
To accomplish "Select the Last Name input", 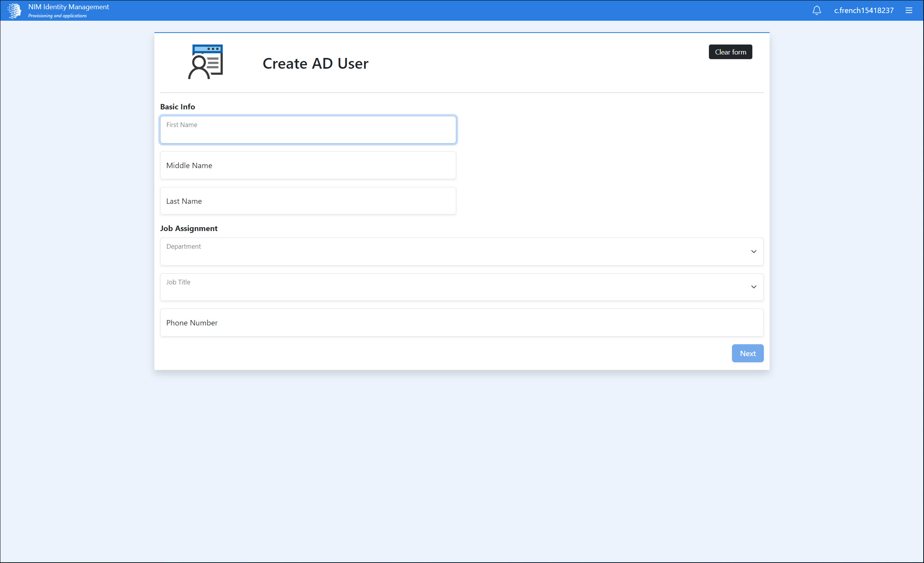I will click(x=308, y=201).
